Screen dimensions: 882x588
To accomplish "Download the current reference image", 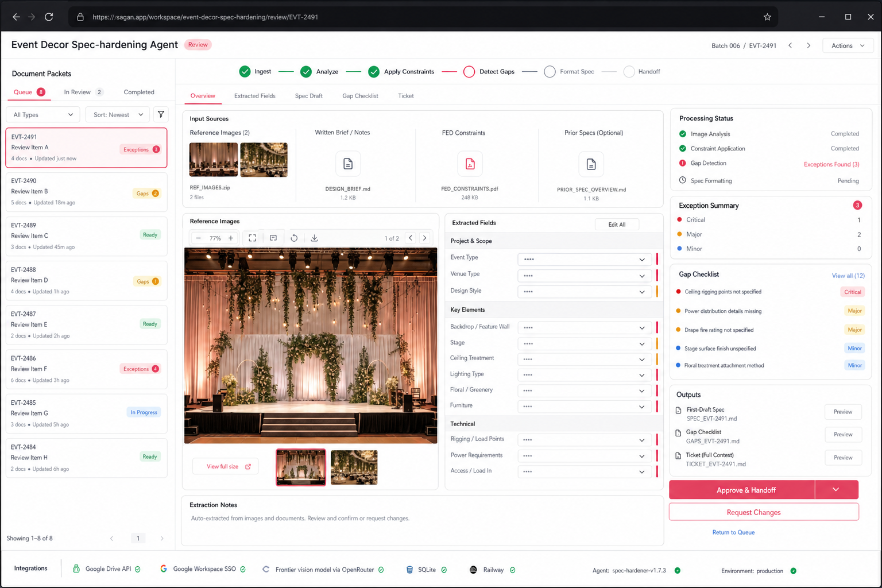I will 314,238.
